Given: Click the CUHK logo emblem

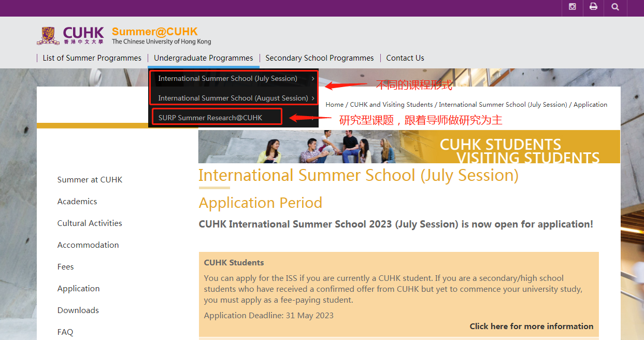Looking at the screenshot, I should [48, 36].
